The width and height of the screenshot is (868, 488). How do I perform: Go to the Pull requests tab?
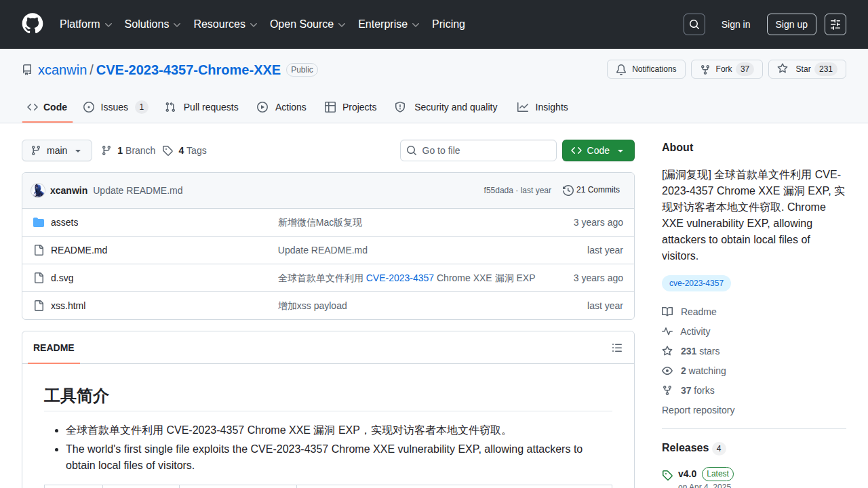202,107
